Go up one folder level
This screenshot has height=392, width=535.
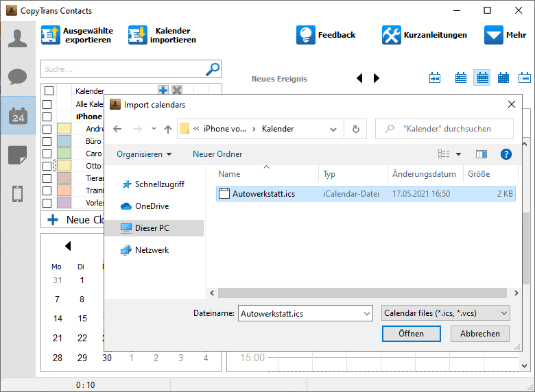(x=167, y=129)
